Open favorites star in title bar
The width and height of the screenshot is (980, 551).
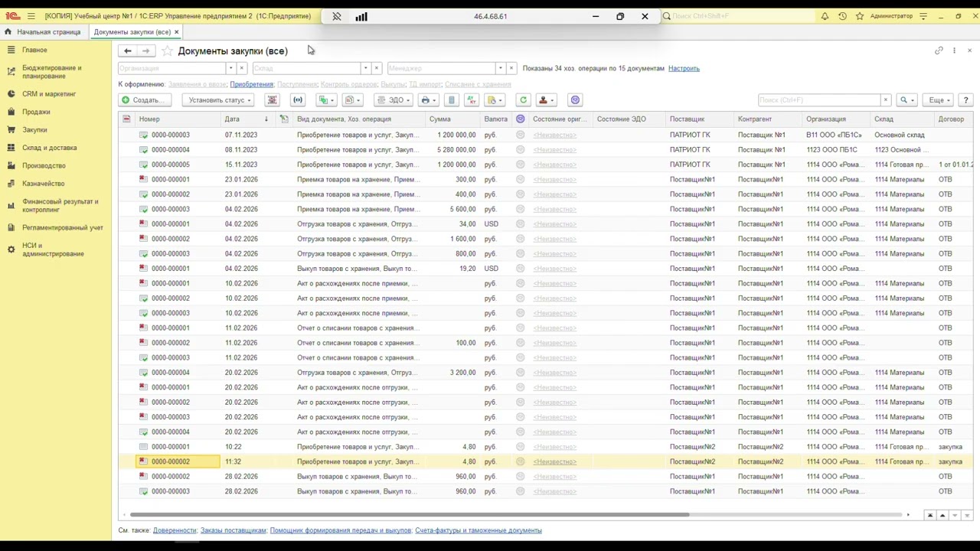860,16
